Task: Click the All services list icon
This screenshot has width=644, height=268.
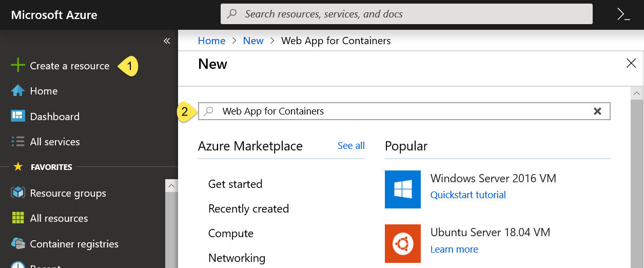Action: tap(18, 141)
